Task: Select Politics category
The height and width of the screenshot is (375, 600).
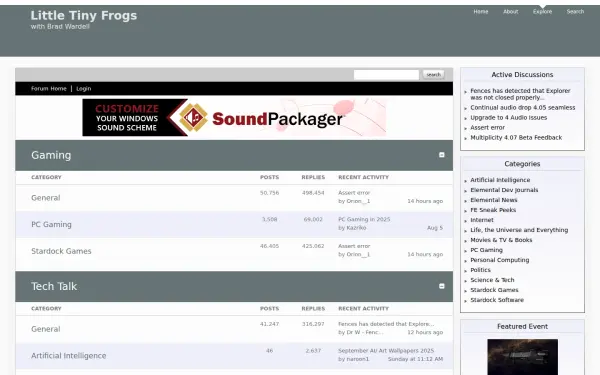Action: click(480, 270)
